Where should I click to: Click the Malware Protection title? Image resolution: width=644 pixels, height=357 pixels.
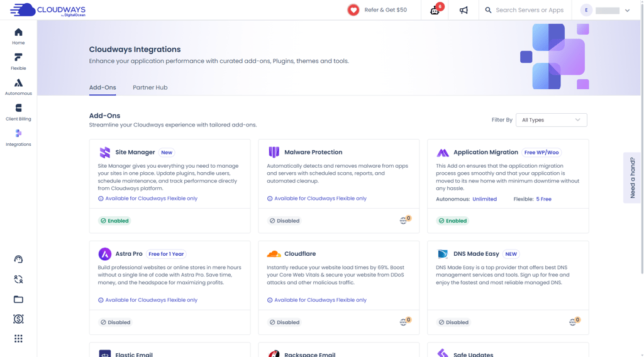(x=313, y=152)
